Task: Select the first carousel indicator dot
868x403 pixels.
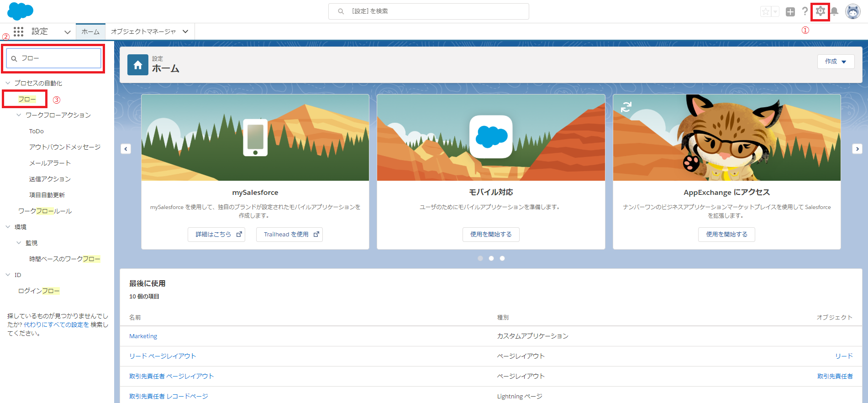Action: pyautogui.click(x=480, y=258)
